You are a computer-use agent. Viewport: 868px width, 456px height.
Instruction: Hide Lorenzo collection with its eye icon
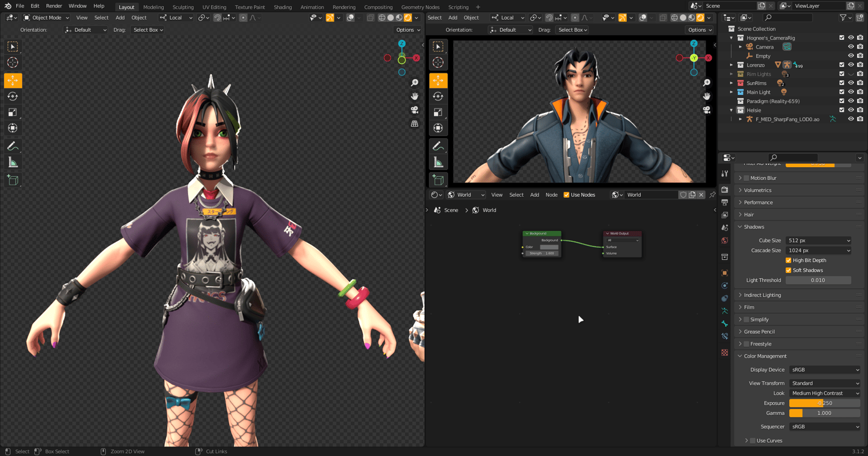(851, 65)
